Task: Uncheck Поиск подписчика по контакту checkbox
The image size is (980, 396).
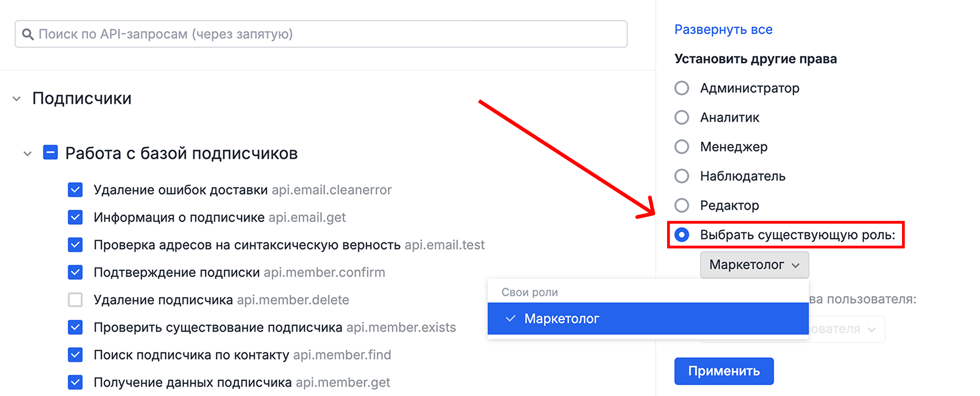Action: click(x=75, y=355)
